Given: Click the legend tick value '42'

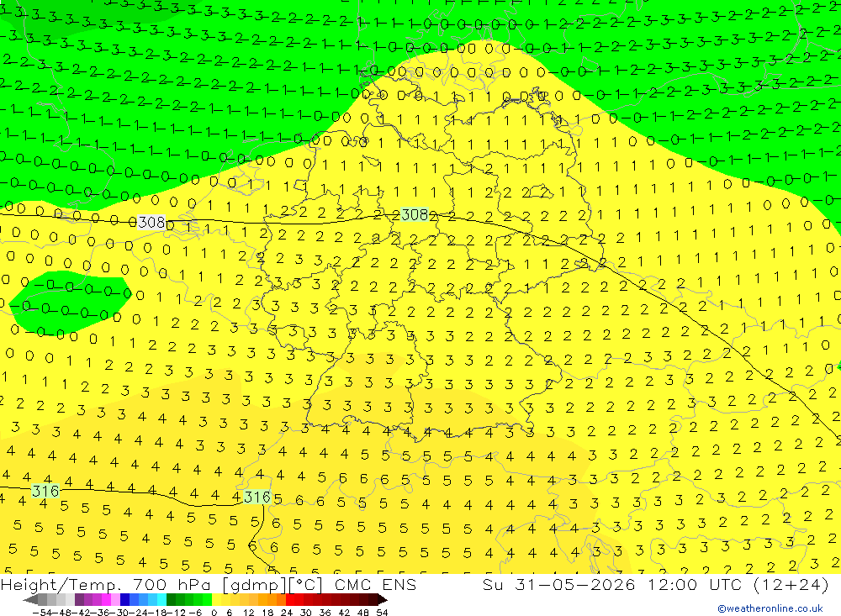Looking at the screenshot, I should tap(344, 613).
